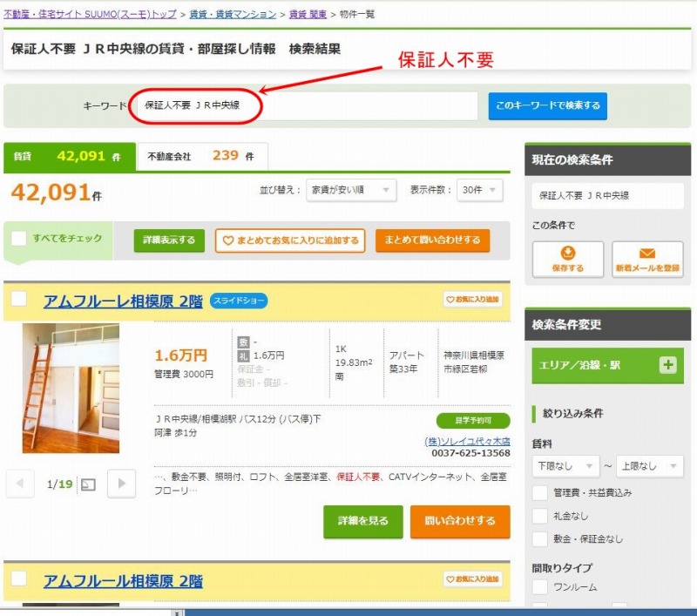Click the green plus icon on エリア／沿線・駅
The height and width of the screenshot is (616, 697).
[667, 366]
